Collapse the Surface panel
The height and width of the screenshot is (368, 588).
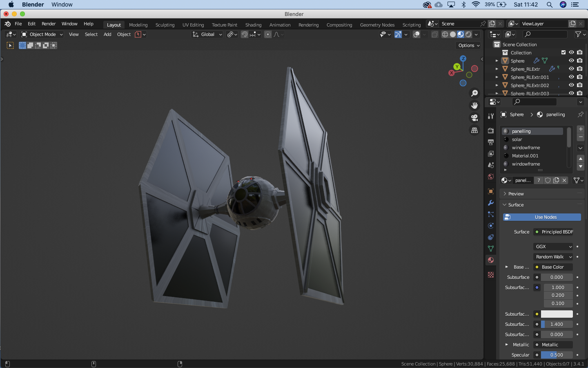point(542,205)
